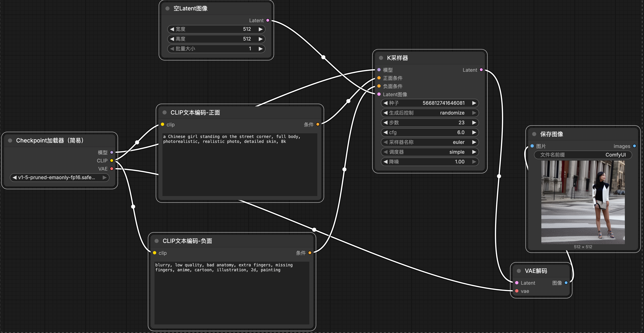Decrease 高度 value with left arrow

click(x=172, y=39)
